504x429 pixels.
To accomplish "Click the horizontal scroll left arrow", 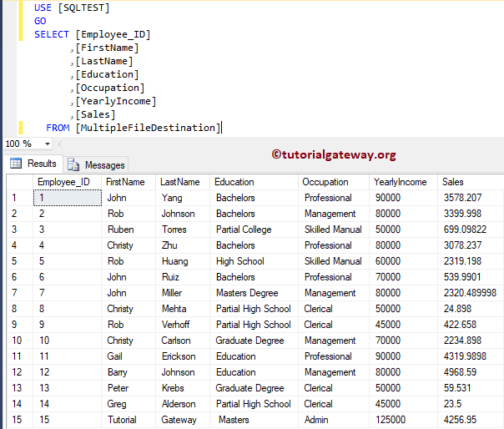I will coord(59,144).
